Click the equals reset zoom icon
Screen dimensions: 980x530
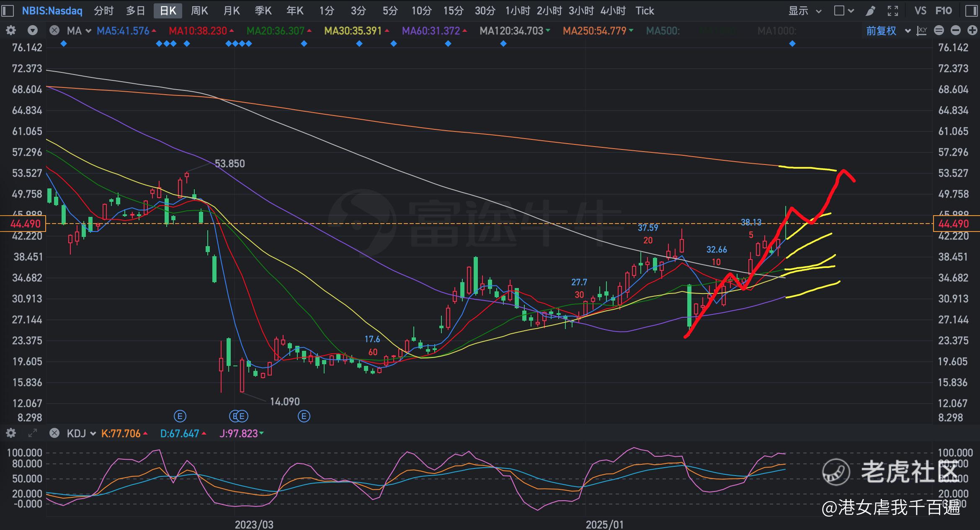(939, 31)
